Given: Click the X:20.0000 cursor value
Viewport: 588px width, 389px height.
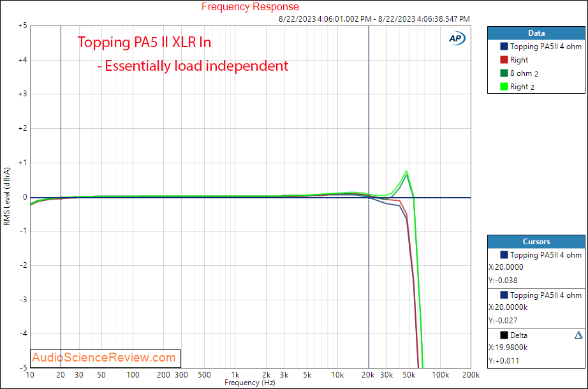Looking at the screenshot, I should [x=506, y=267].
